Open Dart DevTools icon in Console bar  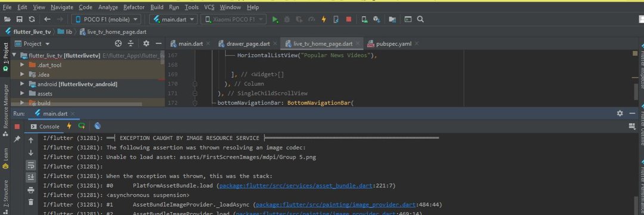point(97,126)
